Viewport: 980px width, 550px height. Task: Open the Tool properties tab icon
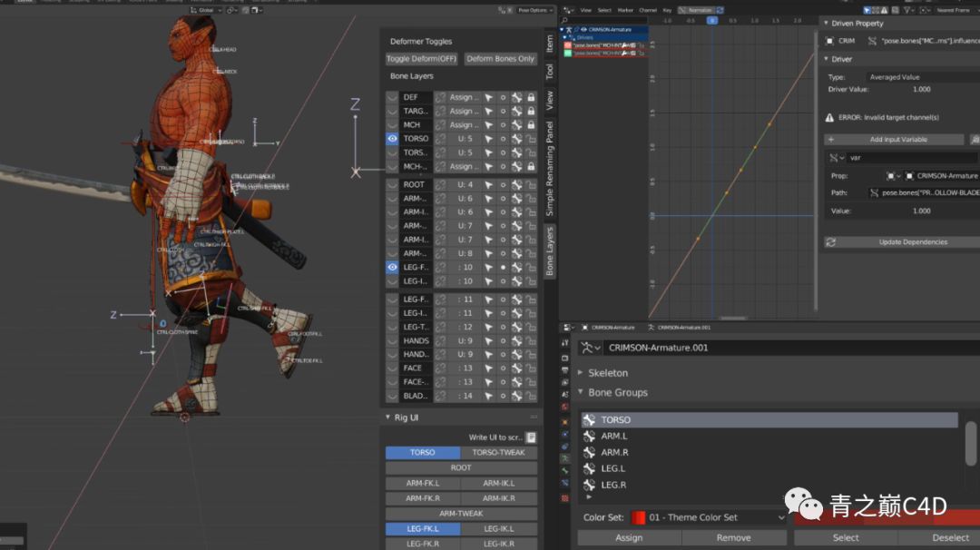[565, 342]
